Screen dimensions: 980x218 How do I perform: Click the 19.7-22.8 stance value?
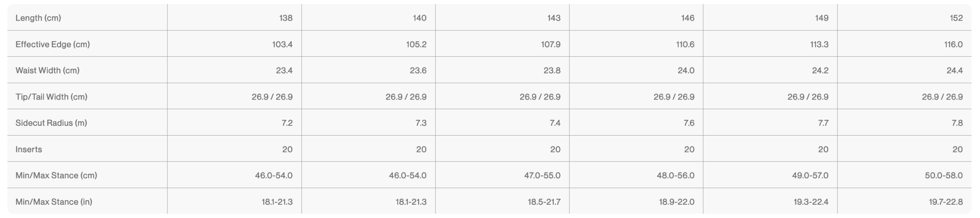pos(946,202)
